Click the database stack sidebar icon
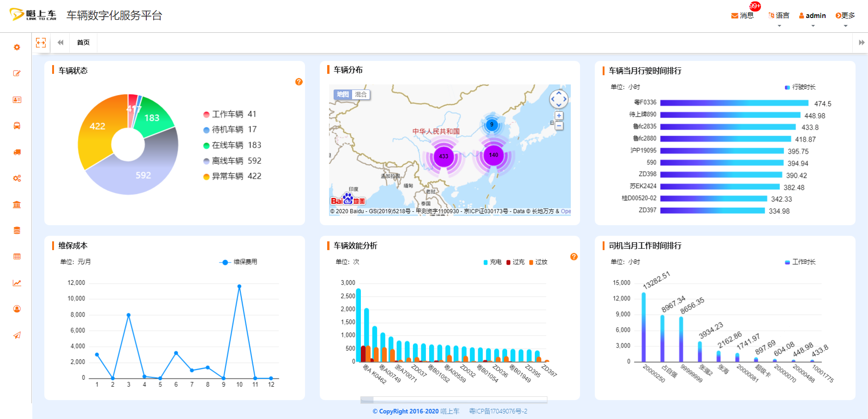Image resolution: width=868 pixels, height=419 pixels. point(17,231)
